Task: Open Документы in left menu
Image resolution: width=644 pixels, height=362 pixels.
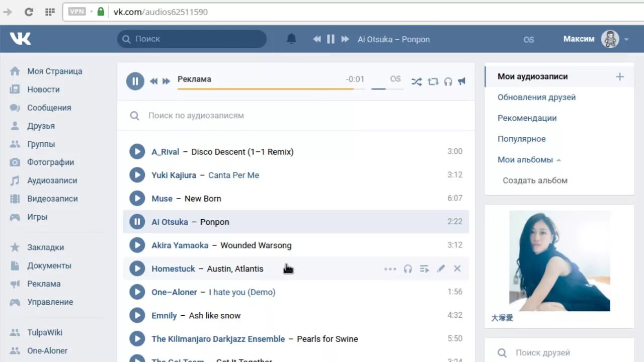Action: pyautogui.click(x=49, y=265)
